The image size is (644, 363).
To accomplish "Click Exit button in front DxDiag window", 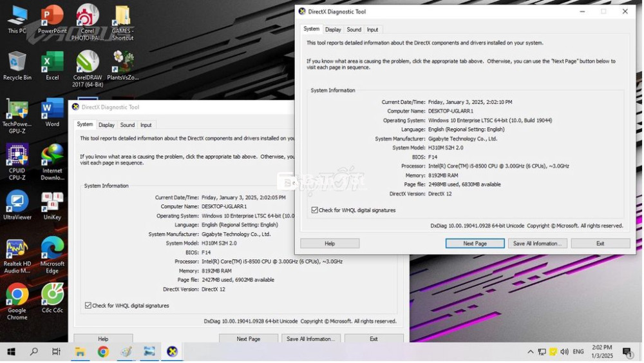I will pos(600,244).
